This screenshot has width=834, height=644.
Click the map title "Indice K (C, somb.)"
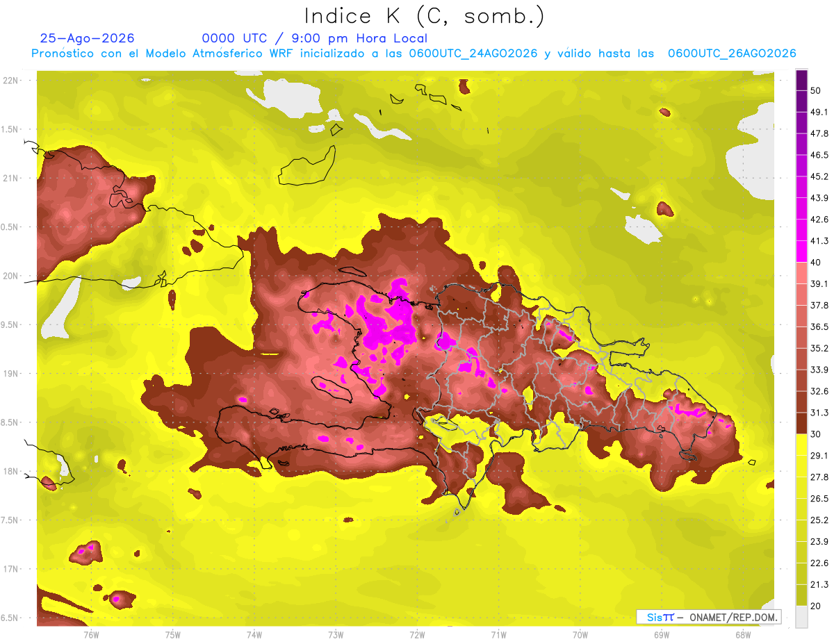424,17
